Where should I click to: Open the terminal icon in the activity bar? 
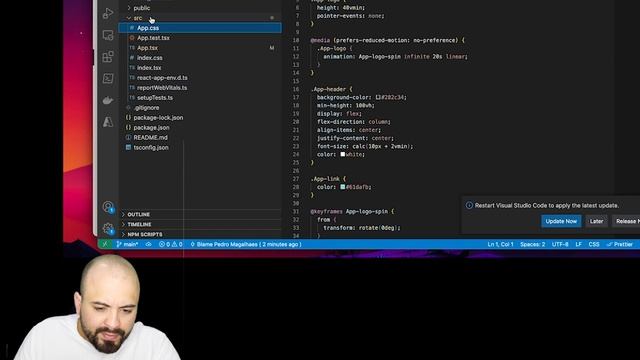pos(108,78)
